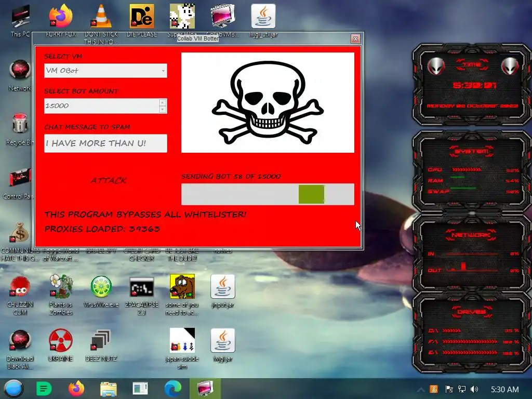Select the Collab VM Botter taskbar button
Image resolution: width=532 pixels, height=399 pixels.
pyautogui.click(x=205, y=389)
